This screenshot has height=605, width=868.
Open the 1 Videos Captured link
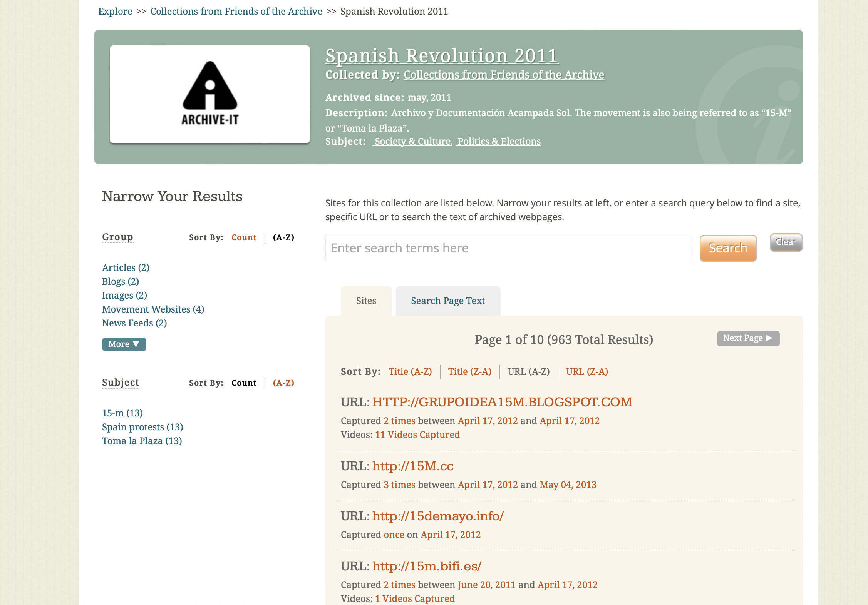[x=415, y=598]
